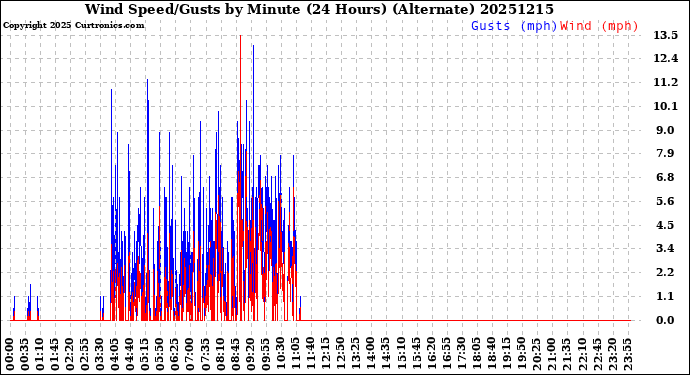The height and width of the screenshot is (375, 690).
Task: Click the 2.2 y-axis value
Action: (x=665, y=272)
